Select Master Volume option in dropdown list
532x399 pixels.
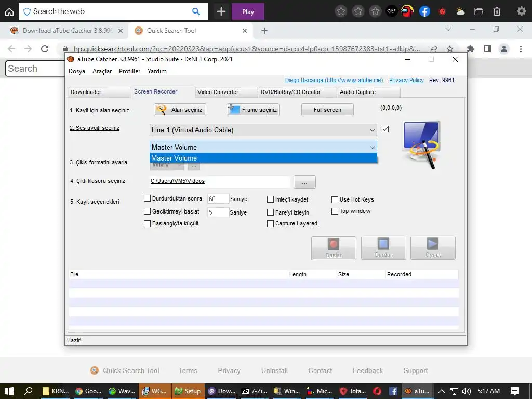click(263, 158)
